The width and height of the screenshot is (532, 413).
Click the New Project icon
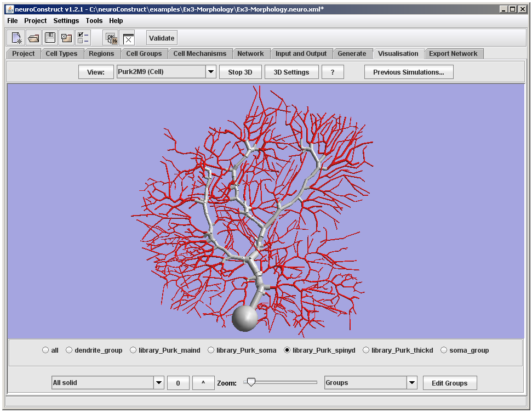[x=16, y=38]
